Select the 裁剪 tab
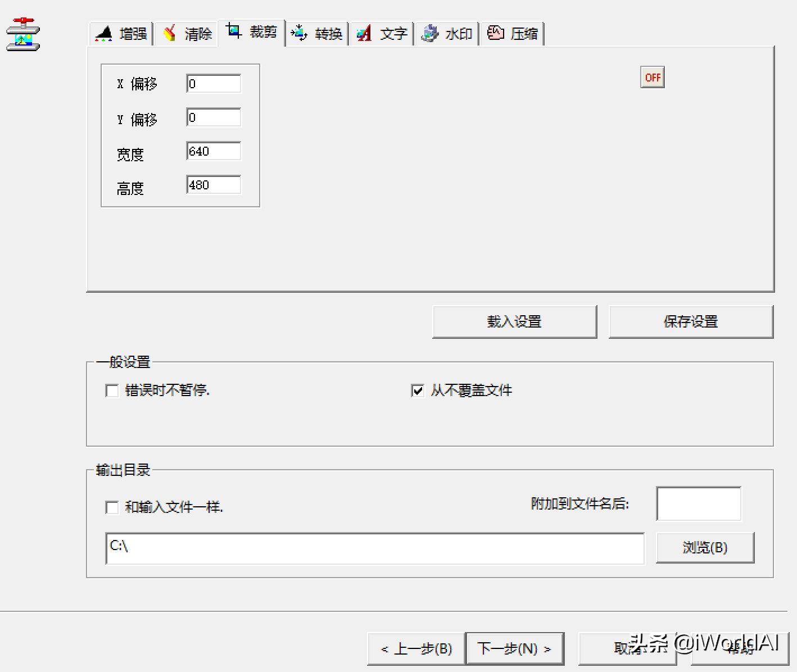 [251, 33]
